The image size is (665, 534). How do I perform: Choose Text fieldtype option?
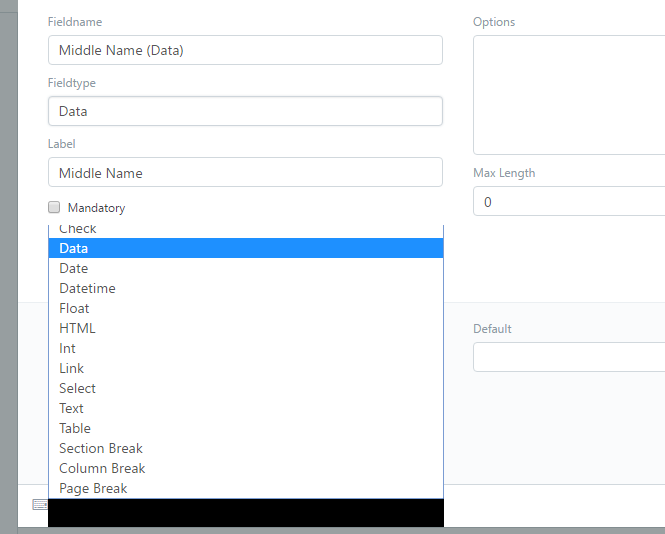tap(246, 408)
